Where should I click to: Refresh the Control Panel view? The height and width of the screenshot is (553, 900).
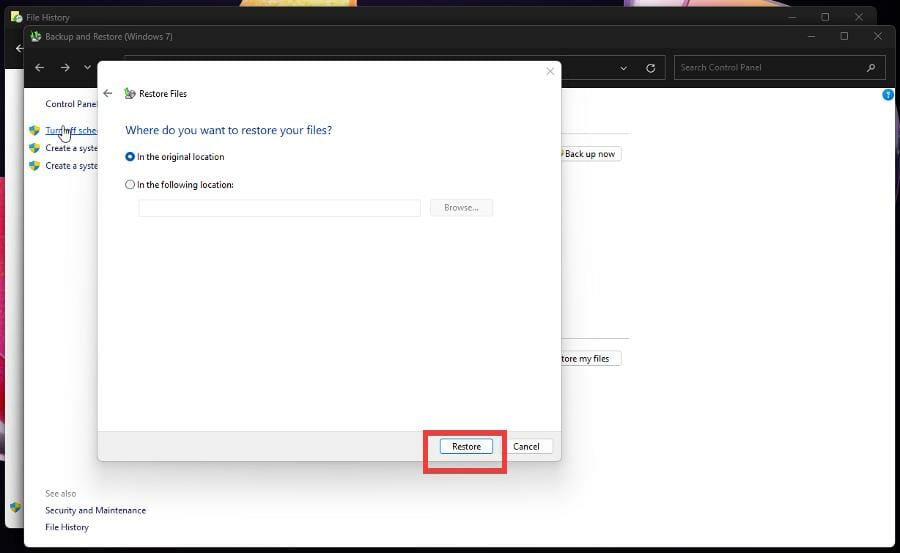pos(651,68)
